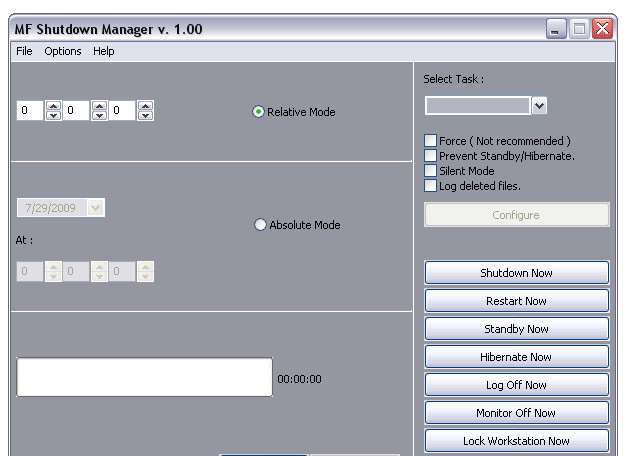Enable Force (Not recommended) checkbox

point(430,141)
